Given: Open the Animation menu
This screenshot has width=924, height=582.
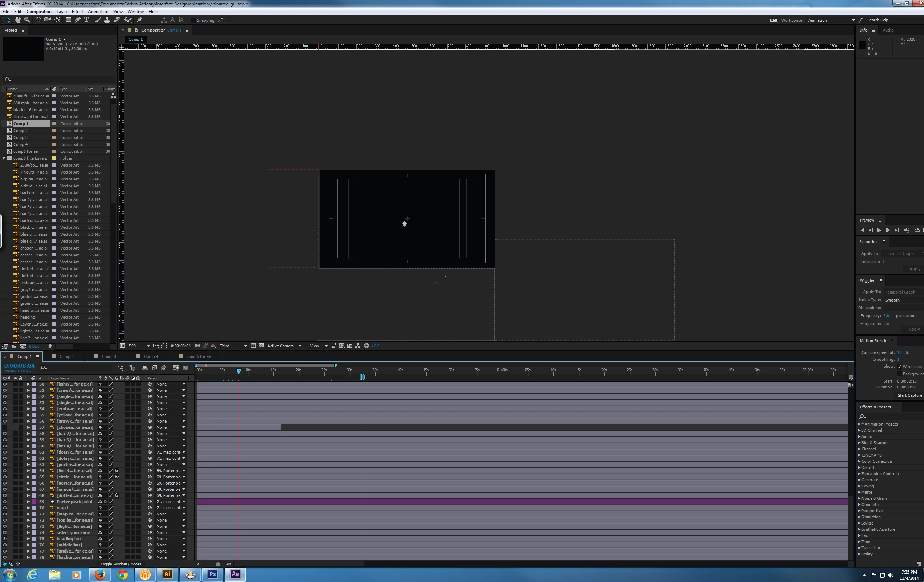Looking at the screenshot, I should [98, 12].
